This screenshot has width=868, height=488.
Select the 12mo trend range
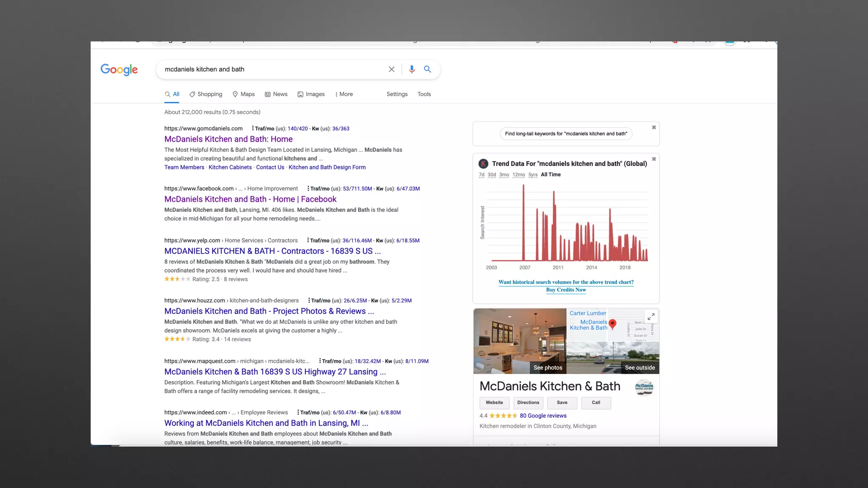[x=518, y=175]
